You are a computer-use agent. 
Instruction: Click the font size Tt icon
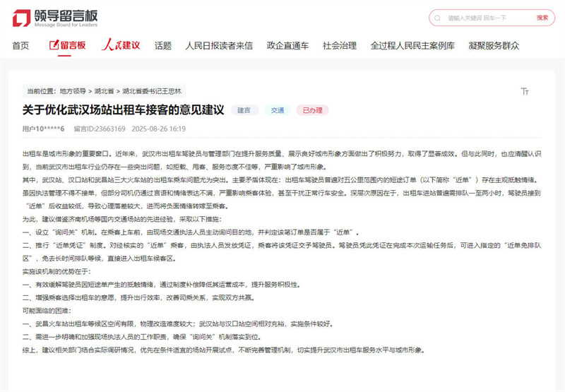(x=525, y=92)
